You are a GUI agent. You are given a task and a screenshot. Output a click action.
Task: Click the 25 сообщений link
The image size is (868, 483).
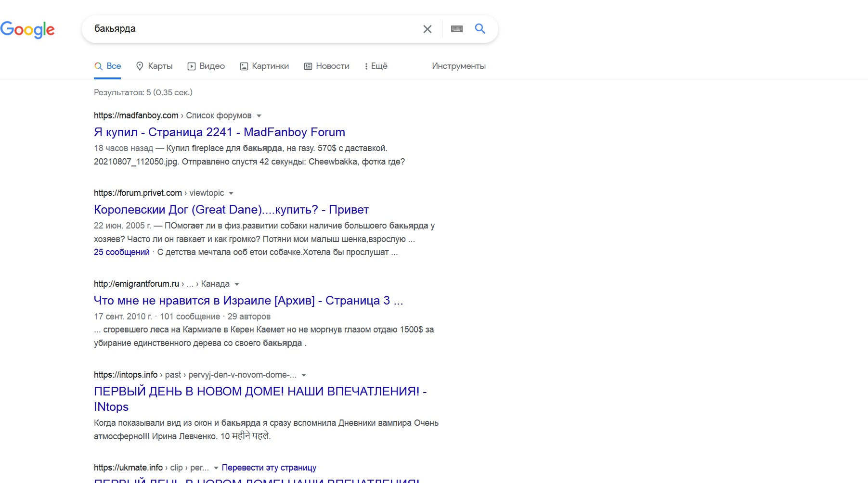121,251
